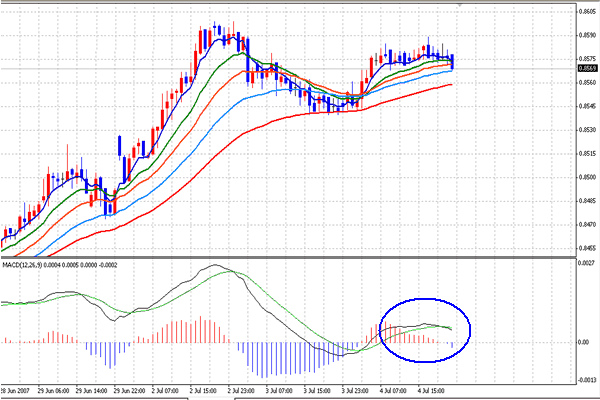
Task: Click the 0.8485 price axis label
Action: click(587, 201)
